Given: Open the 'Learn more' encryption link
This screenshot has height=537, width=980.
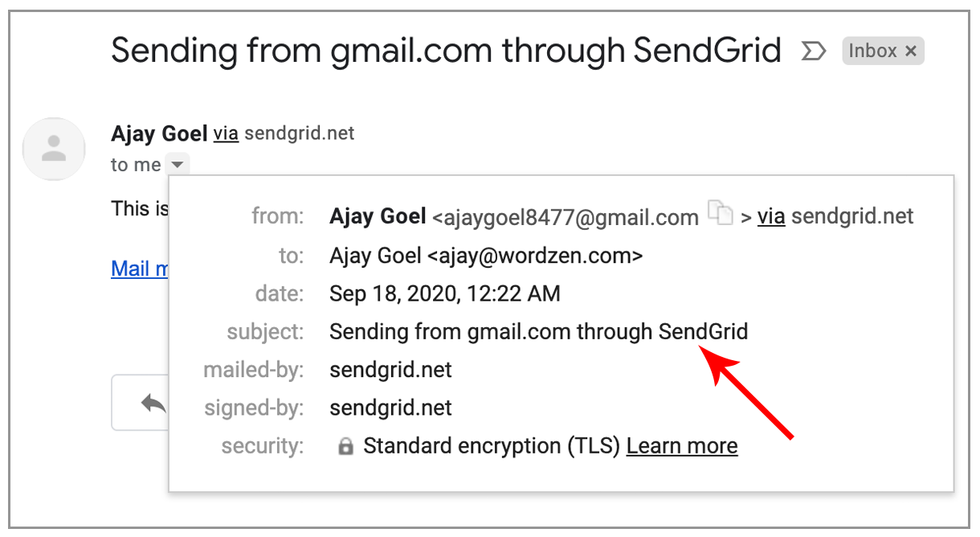Looking at the screenshot, I should point(682,446).
